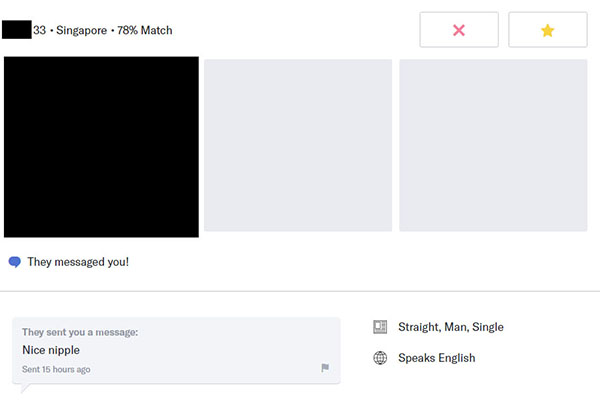Viewport: 600px width, 400px height.
Task: Click "78% Match" in profile header
Action: coord(145,30)
